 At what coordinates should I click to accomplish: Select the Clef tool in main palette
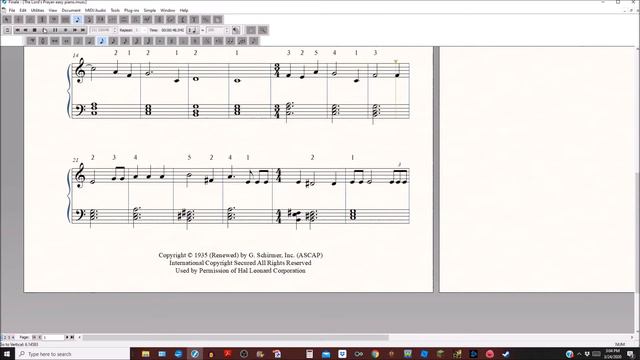pos(54,20)
